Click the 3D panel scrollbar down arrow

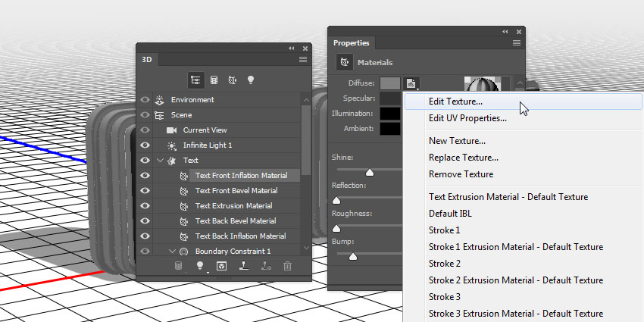pyautogui.click(x=306, y=248)
